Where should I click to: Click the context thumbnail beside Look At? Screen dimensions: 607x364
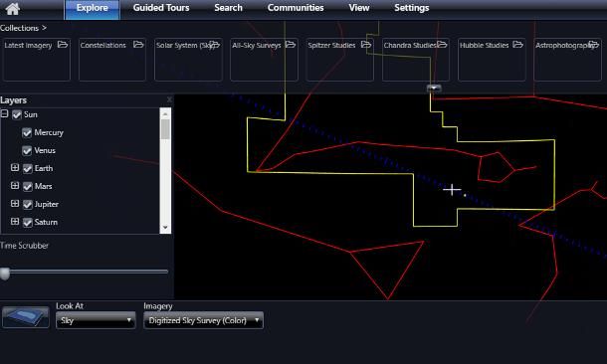pyautogui.click(x=26, y=317)
